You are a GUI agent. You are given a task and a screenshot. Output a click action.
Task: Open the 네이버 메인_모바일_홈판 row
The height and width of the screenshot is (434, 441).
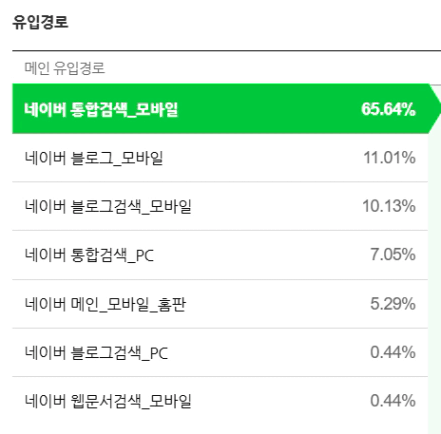[220, 304]
